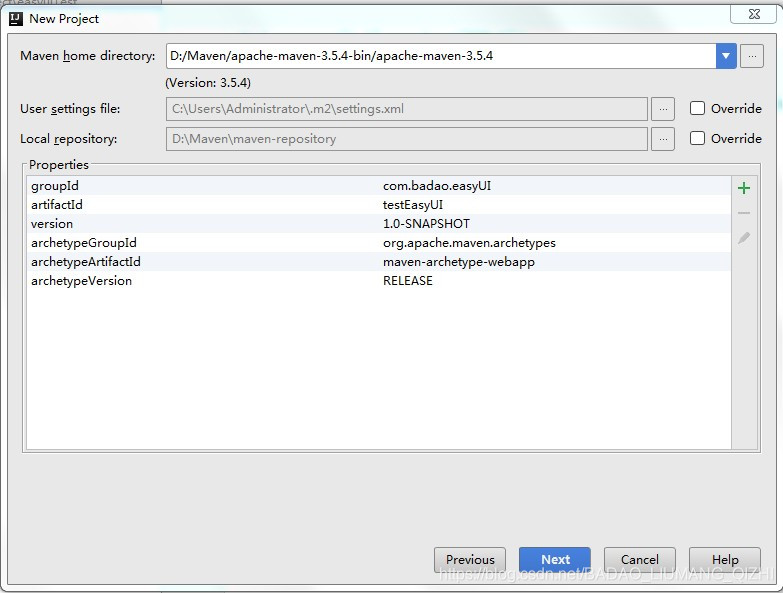783x593 pixels.
Task: Click the Maven home directory path field
Action: [x=441, y=56]
